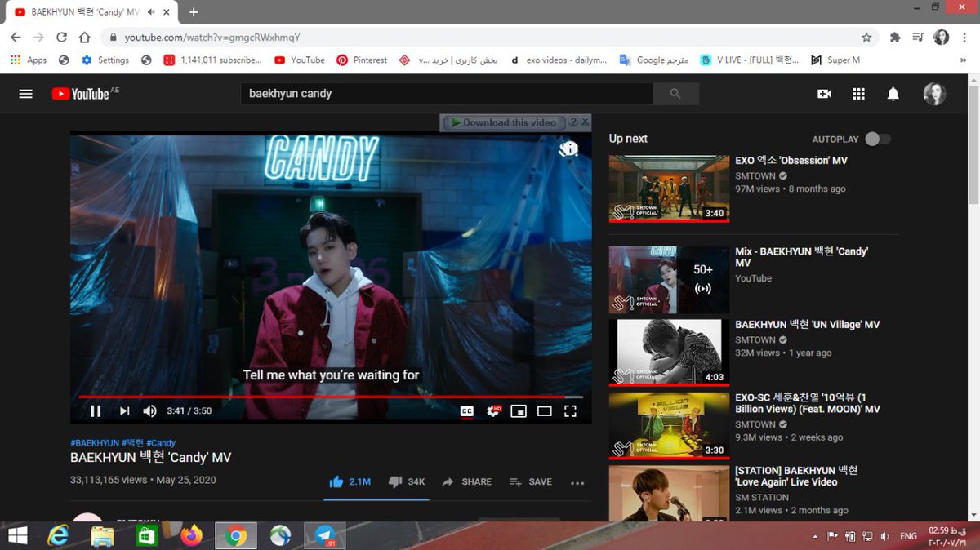Open the Windows Start menu
Screen dimensions: 980x550
click(x=16, y=535)
